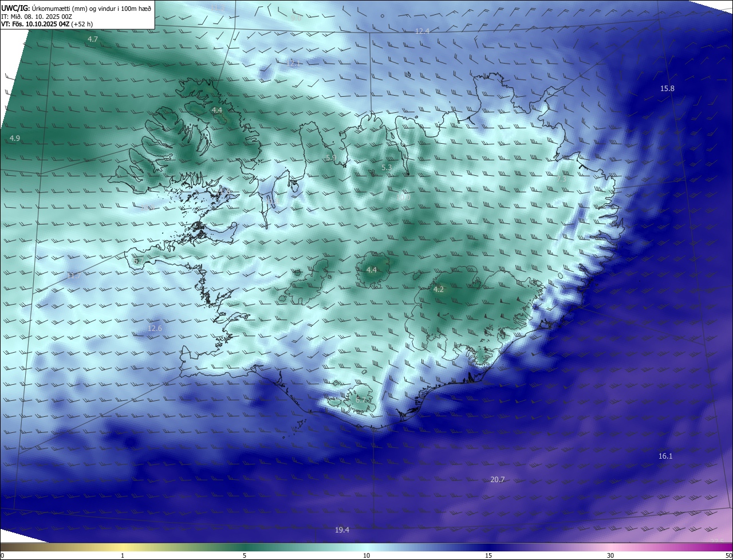Click the title "UWC/IG: Úrkomumætti (mm) og vindur í 100m hæð"
733x560 pixels.
pos(76,7)
